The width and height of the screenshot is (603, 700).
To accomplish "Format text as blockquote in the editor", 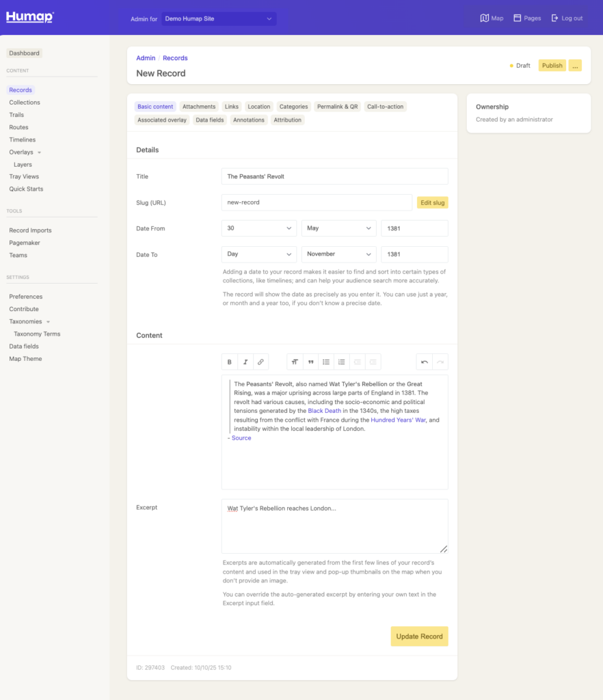I will click(x=310, y=362).
